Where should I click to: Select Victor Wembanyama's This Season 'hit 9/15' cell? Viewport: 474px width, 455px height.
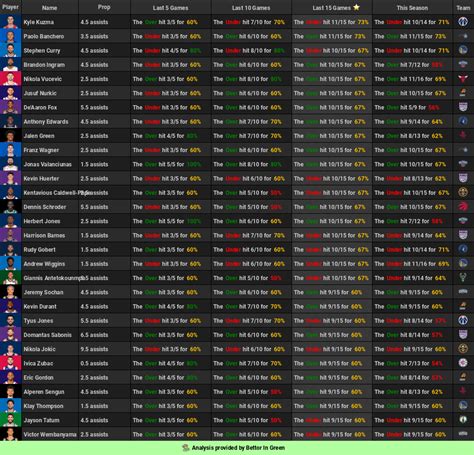413,434
